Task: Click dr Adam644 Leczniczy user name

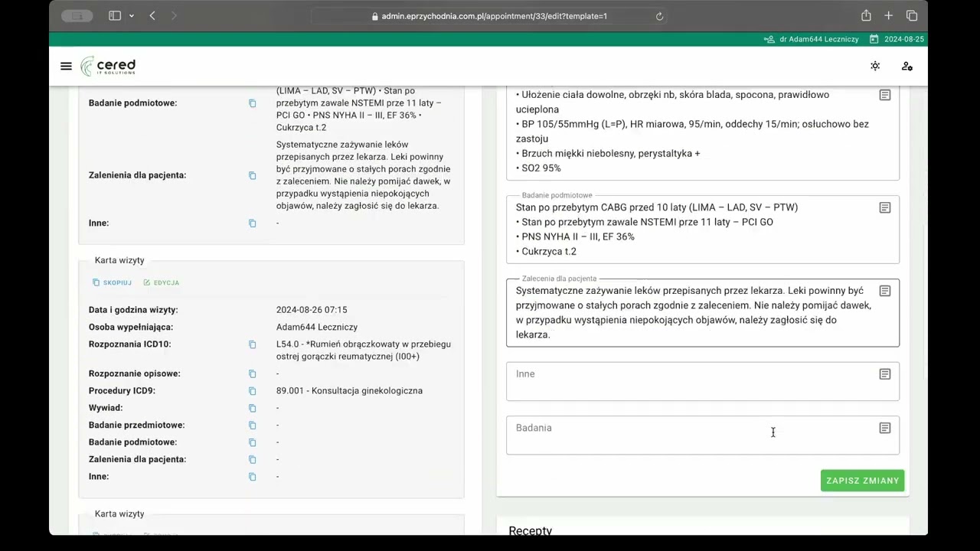Action: click(819, 39)
